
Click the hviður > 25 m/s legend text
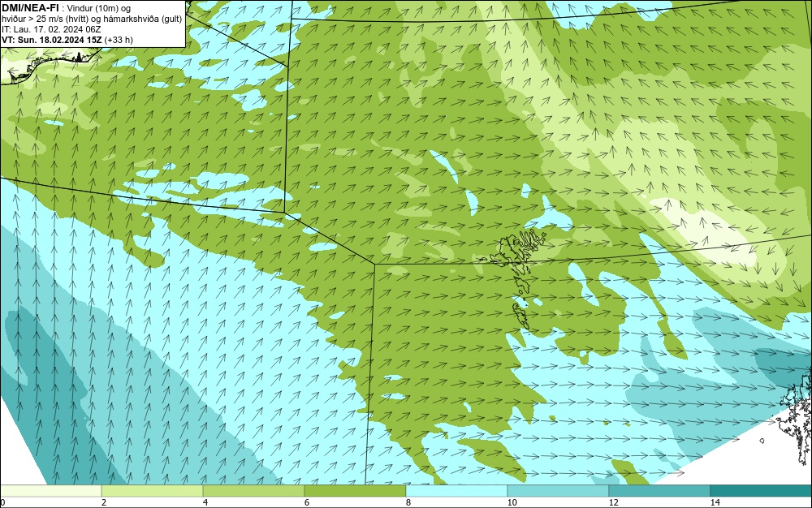click(x=92, y=19)
